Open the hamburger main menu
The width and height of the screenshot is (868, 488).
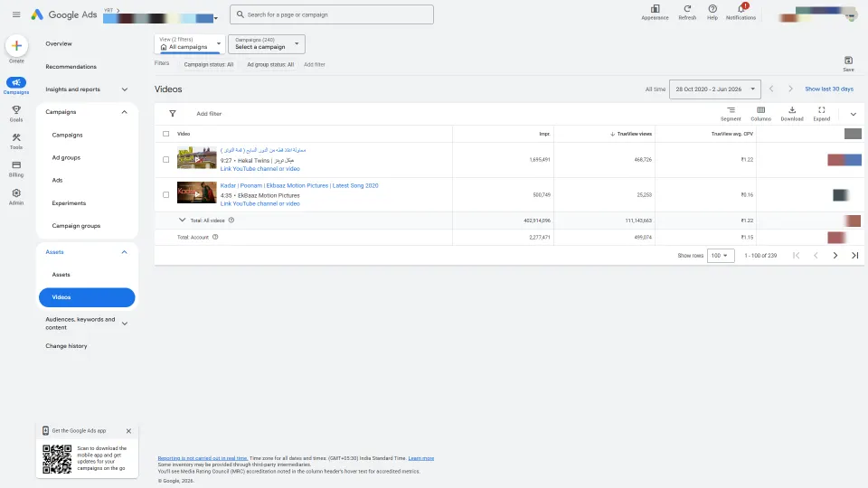coord(16,14)
